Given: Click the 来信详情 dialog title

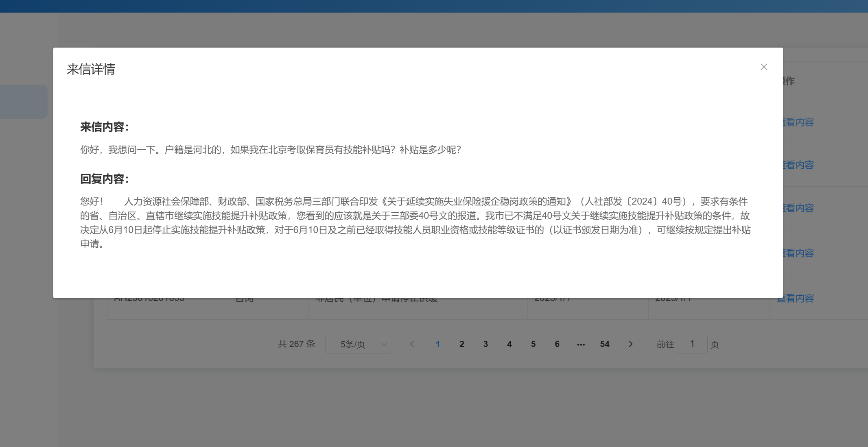Looking at the screenshot, I should (91, 69).
